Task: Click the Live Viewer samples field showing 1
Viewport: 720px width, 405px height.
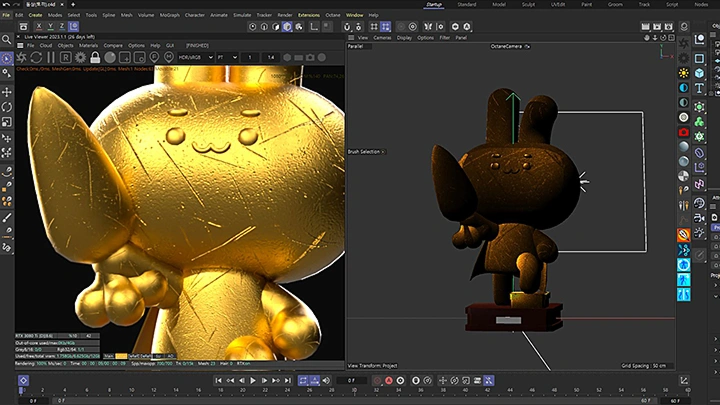Action: coord(250,57)
